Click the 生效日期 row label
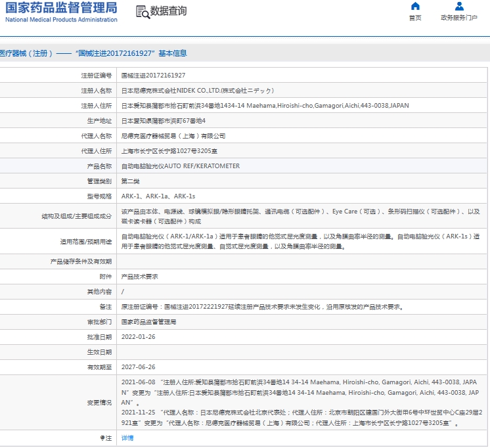The image size is (490, 448). (x=99, y=352)
